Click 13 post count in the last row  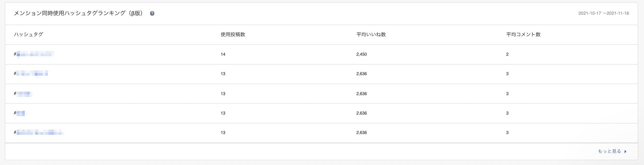coord(223,132)
